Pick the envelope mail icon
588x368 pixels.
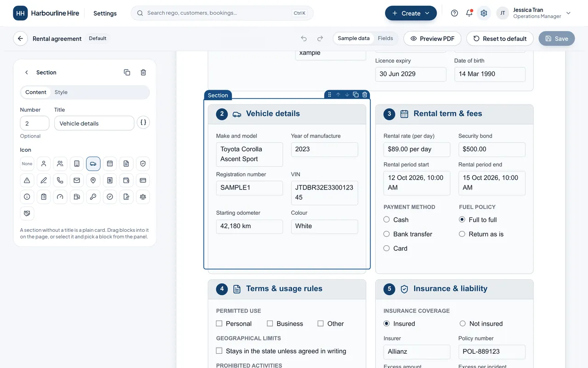coord(77,180)
